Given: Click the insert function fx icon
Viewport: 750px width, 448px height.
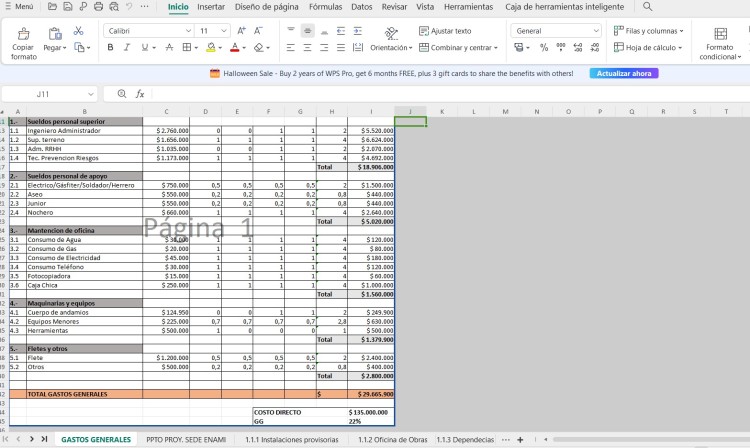Looking at the screenshot, I should (140, 94).
